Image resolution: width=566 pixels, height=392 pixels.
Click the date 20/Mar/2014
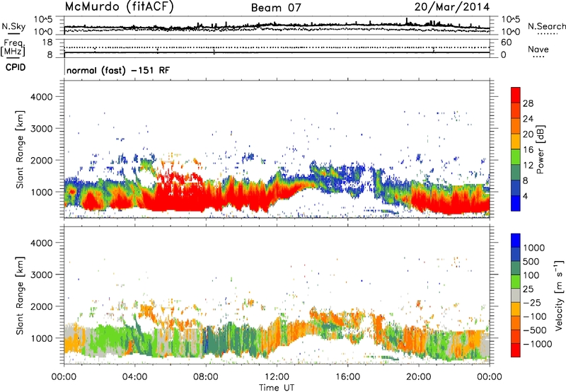pyautogui.click(x=452, y=7)
